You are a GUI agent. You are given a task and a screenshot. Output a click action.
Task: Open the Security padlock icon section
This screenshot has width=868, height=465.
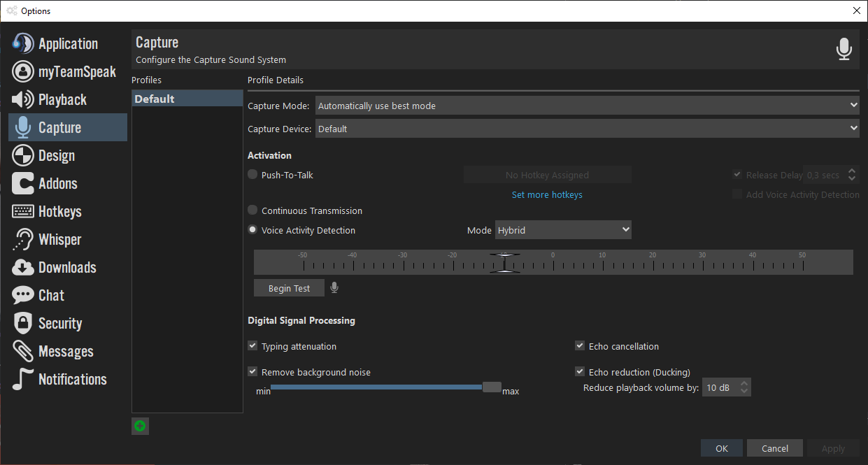pos(23,324)
